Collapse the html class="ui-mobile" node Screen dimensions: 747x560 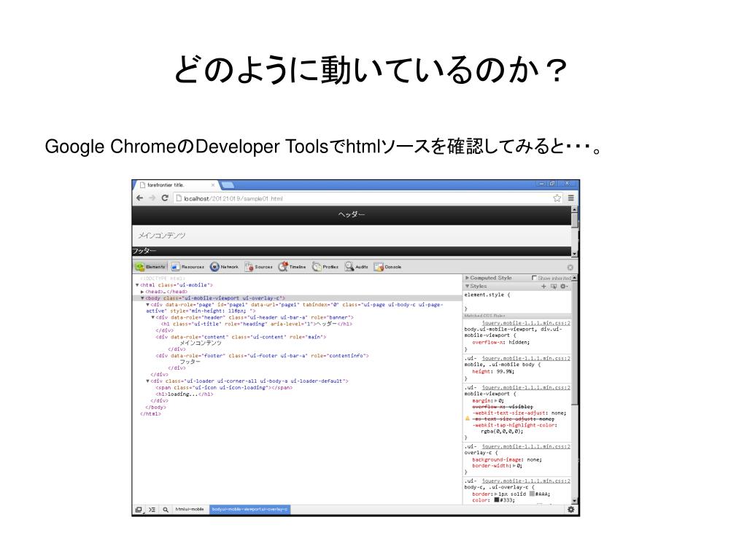(137, 285)
